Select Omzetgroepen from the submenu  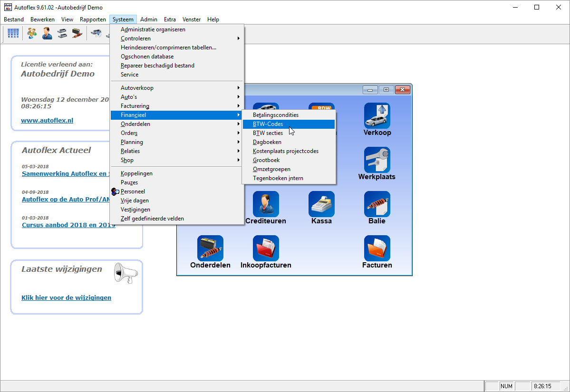tap(289, 169)
